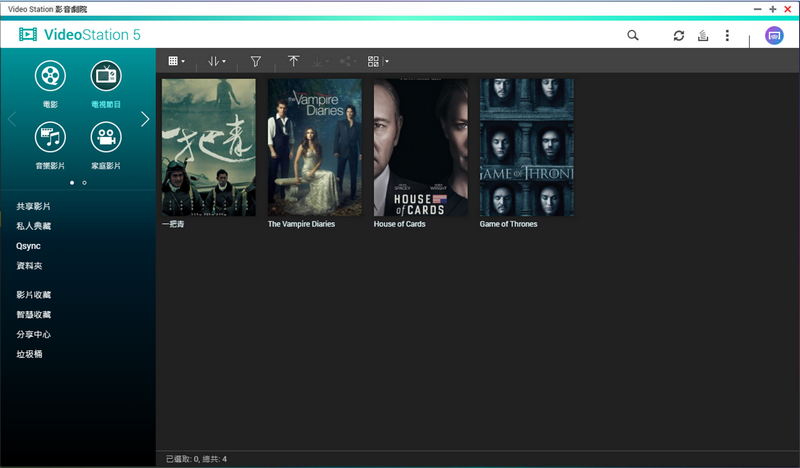The image size is (800, 468).
Task: Open sharing center (分享中心)
Action: [x=33, y=335]
